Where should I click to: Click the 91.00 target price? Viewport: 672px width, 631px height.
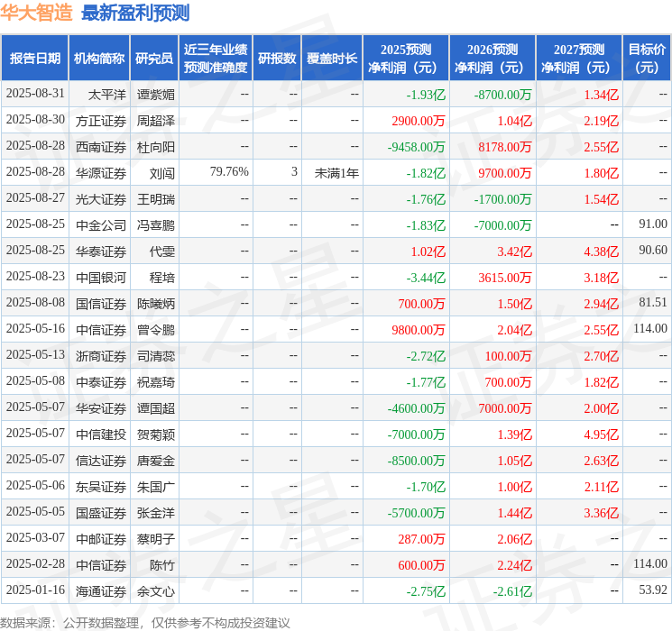pyautogui.click(x=653, y=224)
